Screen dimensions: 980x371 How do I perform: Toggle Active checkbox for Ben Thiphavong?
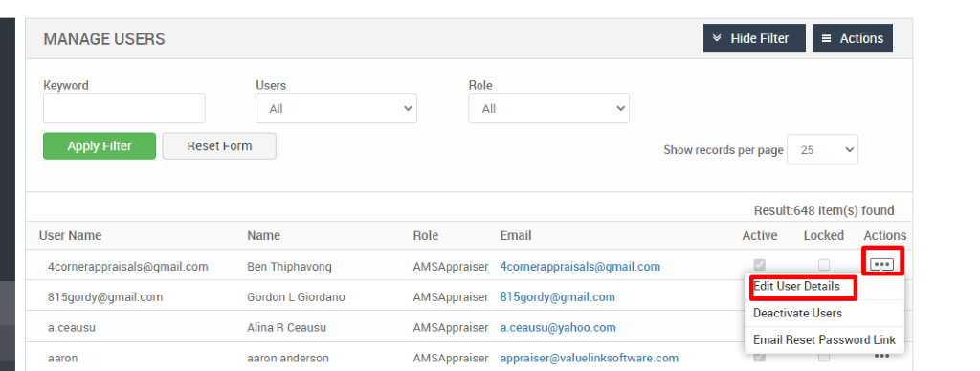pyautogui.click(x=760, y=265)
